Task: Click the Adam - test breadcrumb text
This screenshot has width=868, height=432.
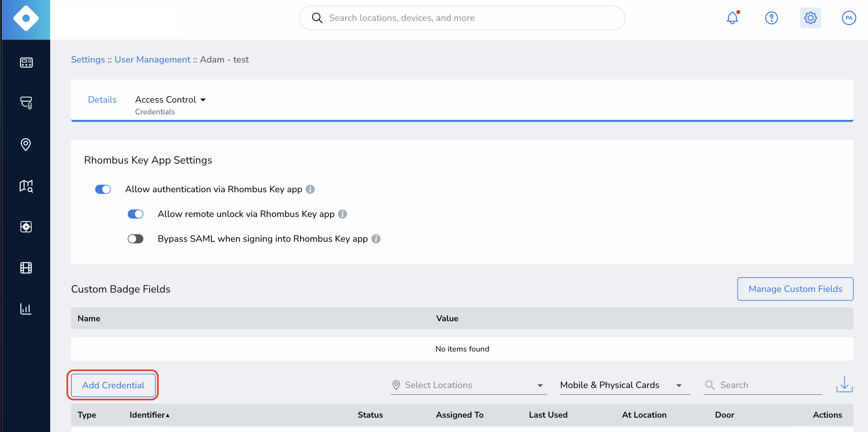Action: point(224,60)
